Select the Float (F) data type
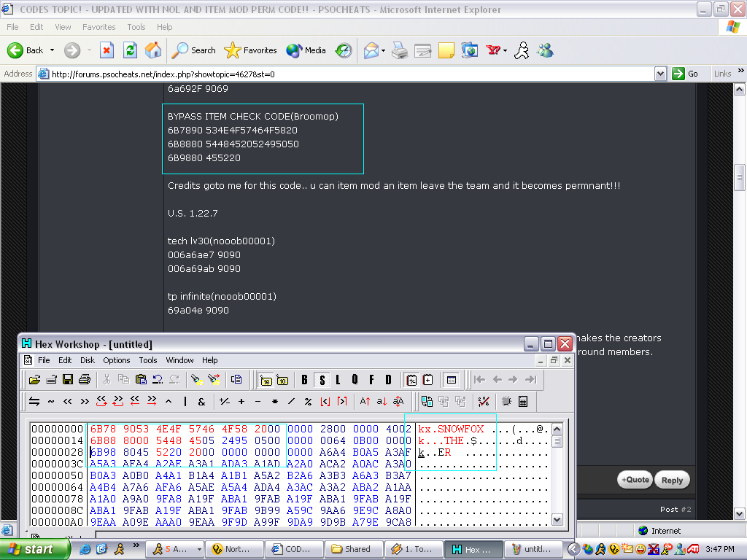Image resolution: width=747 pixels, height=560 pixels. pyautogui.click(x=371, y=379)
